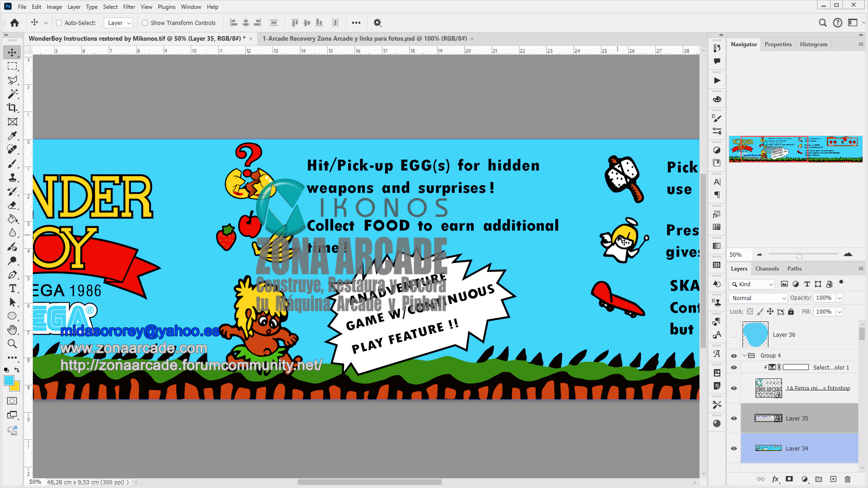The width and height of the screenshot is (868, 488).
Task: Delete layer using the trash icon
Action: pyautogui.click(x=848, y=479)
